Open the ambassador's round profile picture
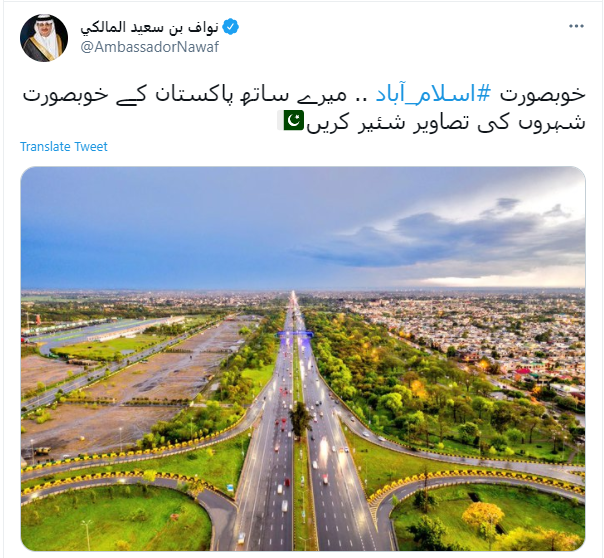This screenshot has height=558, width=604. pos(44,38)
